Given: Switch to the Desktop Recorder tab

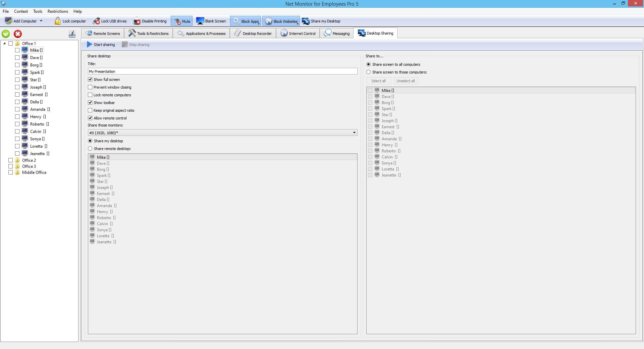Looking at the screenshot, I should [253, 34].
